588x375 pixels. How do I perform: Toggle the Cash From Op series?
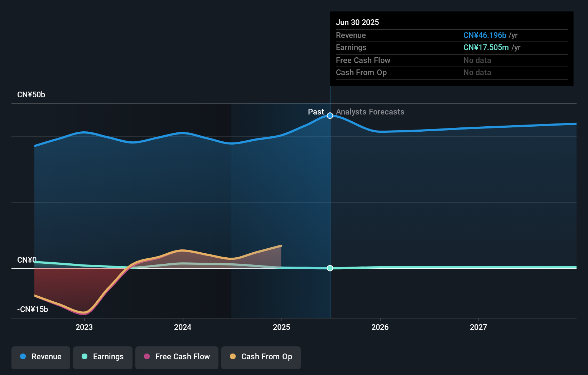[x=261, y=357]
